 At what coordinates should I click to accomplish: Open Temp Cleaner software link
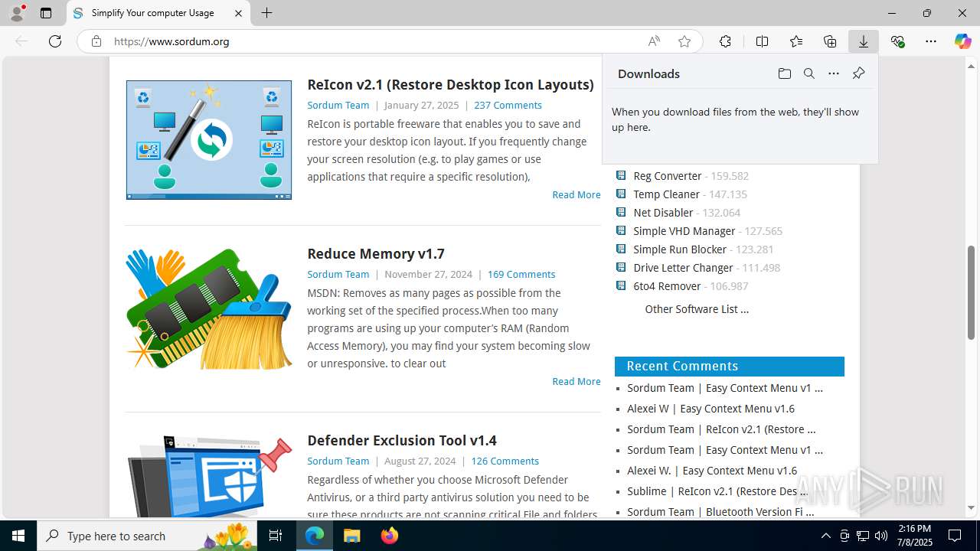coord(666,194)
